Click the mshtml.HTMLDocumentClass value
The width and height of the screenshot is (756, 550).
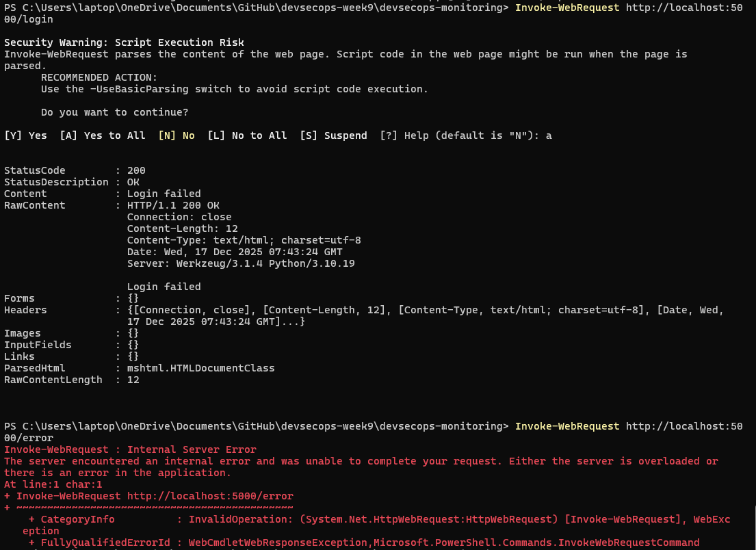(200, 368)
